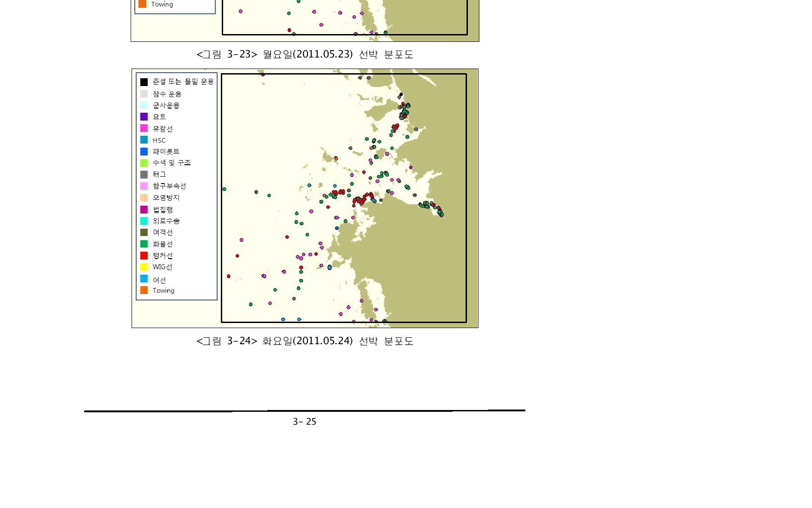Click orange Towing swatch in top 3-23 legend

[143, 4]
